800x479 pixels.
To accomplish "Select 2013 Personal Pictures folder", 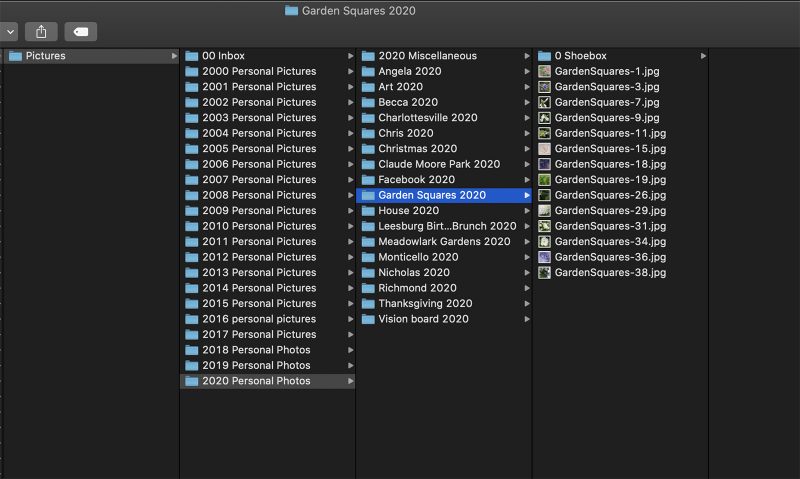I will (x=268, y=272).
